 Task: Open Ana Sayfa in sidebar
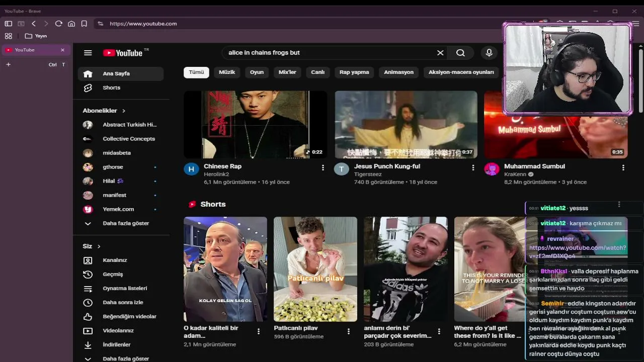pos(121,74)
